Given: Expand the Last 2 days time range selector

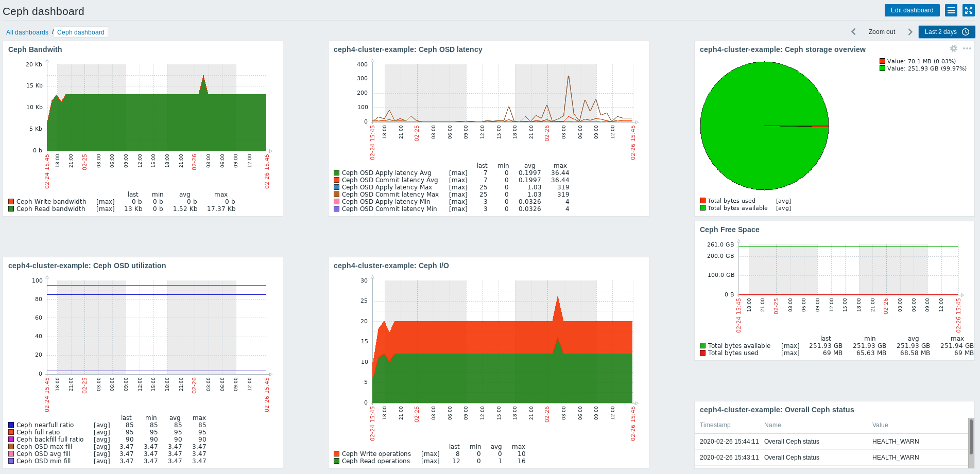Looking at the screenshot, I should 940,32.
